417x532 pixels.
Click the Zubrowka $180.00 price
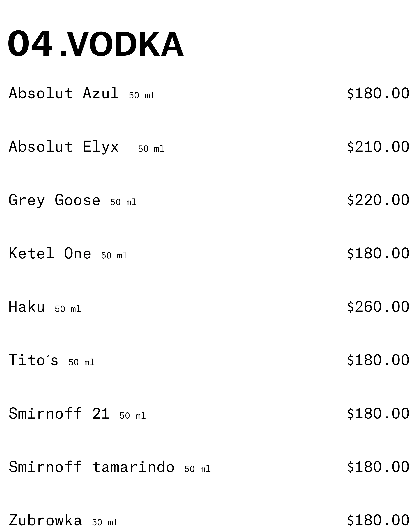pos(378,520)
